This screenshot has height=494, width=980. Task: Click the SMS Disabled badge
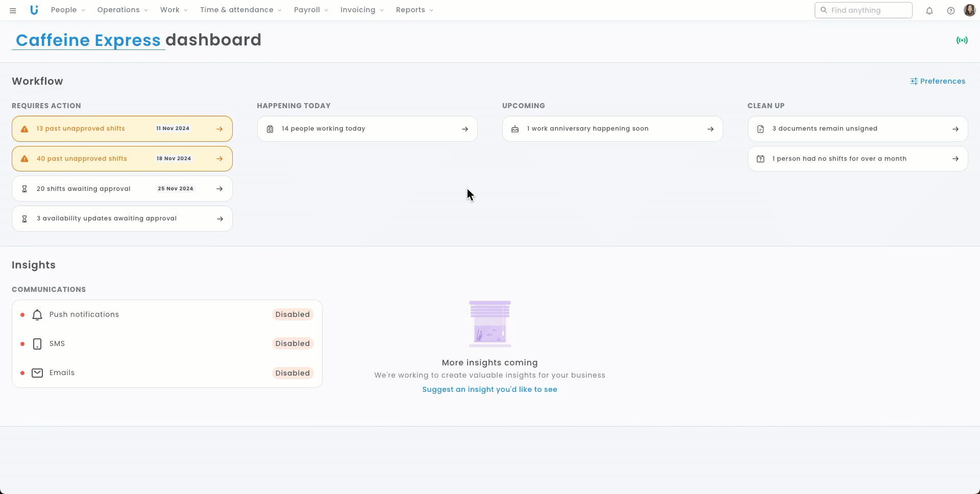292,343
